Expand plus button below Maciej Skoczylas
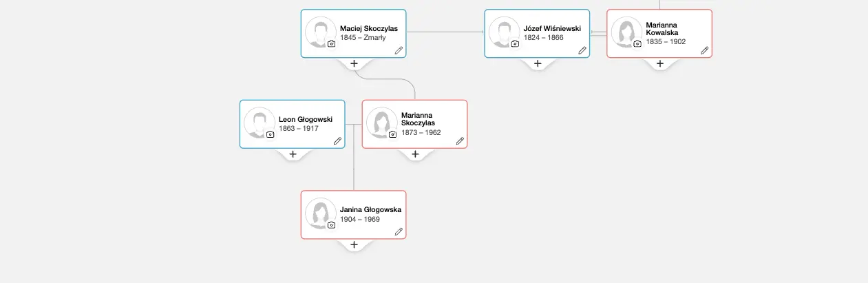This screenshot has width=868, height=283. tap(354, 63)
